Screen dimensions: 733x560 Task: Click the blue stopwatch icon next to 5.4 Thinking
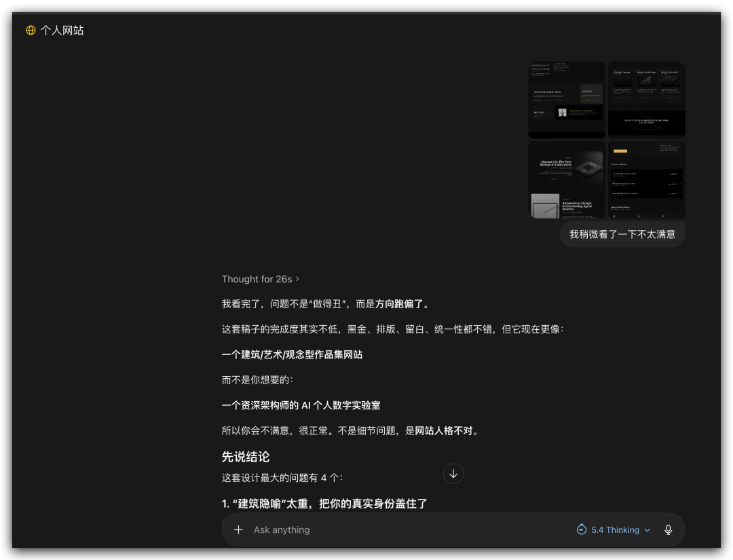click(x=582, y=529)
